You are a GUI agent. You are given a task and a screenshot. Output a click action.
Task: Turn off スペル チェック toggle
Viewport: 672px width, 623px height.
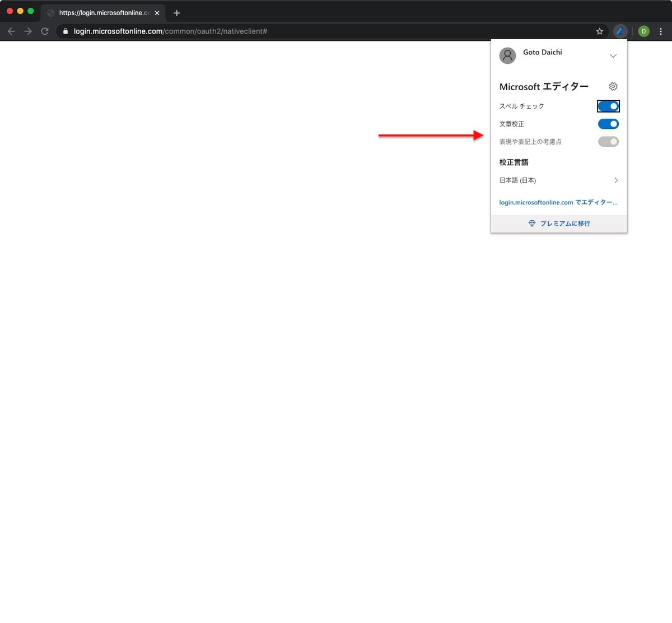608,106
